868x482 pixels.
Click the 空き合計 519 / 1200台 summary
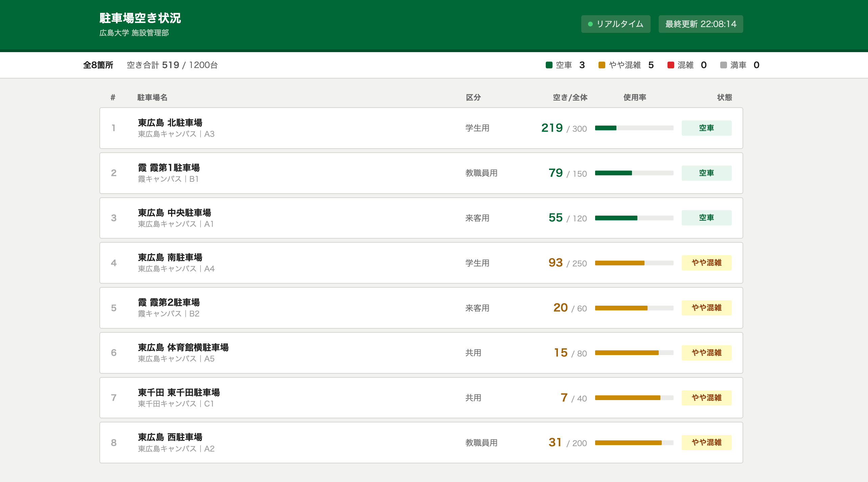click(x=172, y=65)
